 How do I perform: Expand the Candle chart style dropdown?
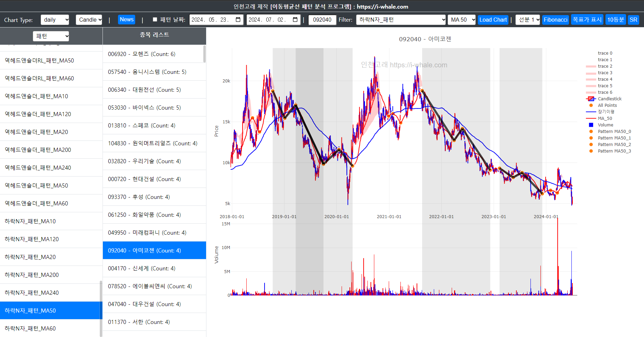coord(89,20)
